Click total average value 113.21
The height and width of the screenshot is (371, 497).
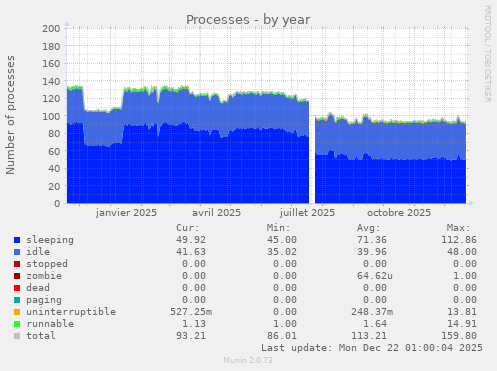(369, 336)
